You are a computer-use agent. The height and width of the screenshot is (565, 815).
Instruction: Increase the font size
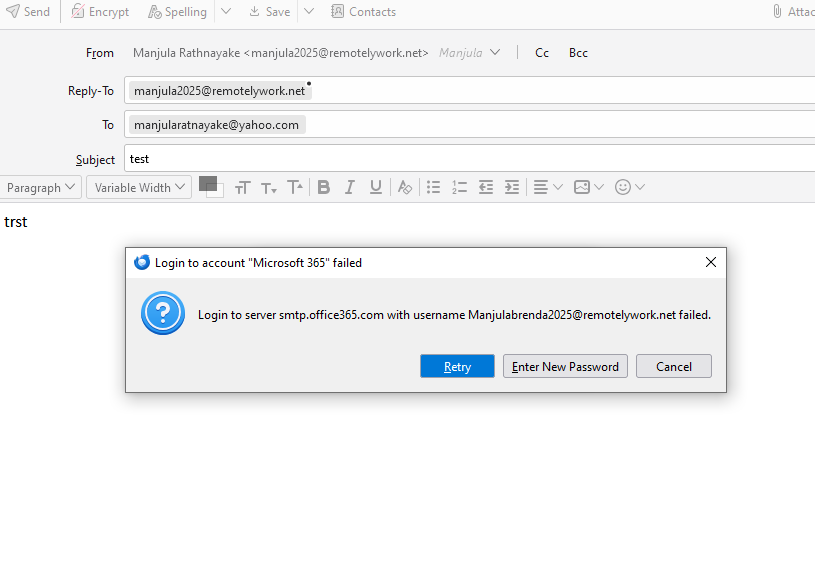(295, 187)
